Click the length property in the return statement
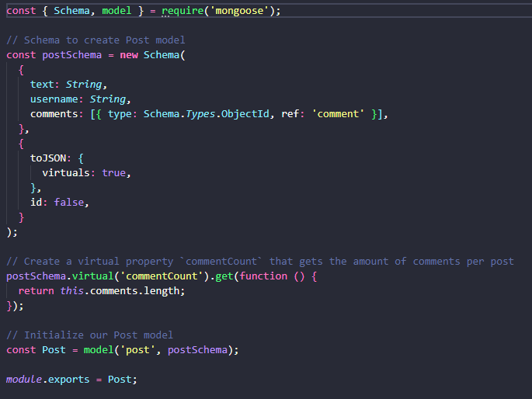 point(162,291)
